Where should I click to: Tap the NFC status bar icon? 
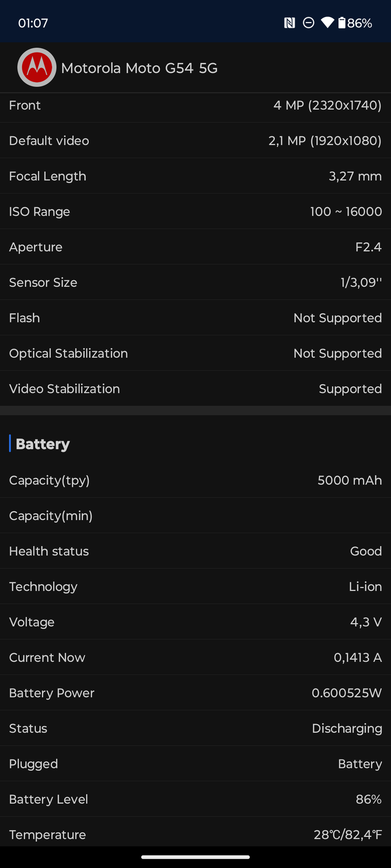pyautogui.click(x=289, y=23)
